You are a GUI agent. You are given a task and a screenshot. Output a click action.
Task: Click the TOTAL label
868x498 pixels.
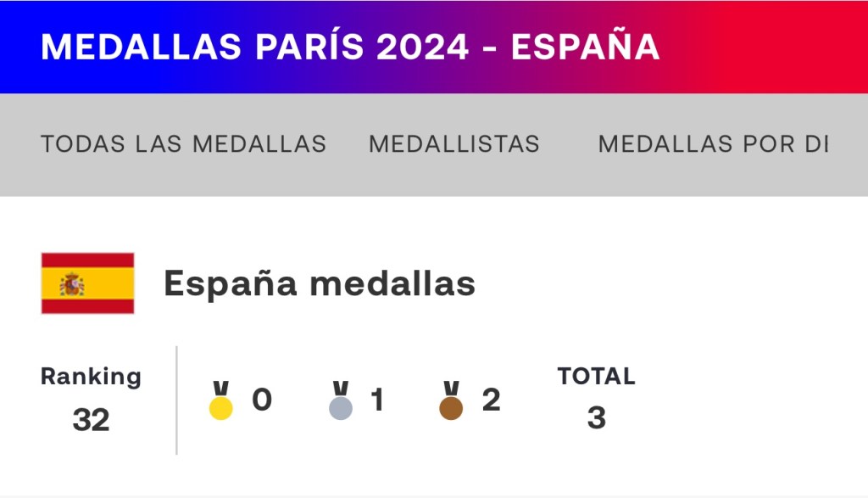(x=596, y=376)
